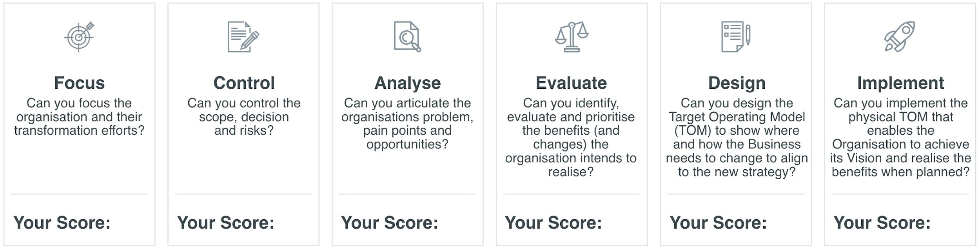Click the Implement rocket icon
980x249 pixels.
900,37
